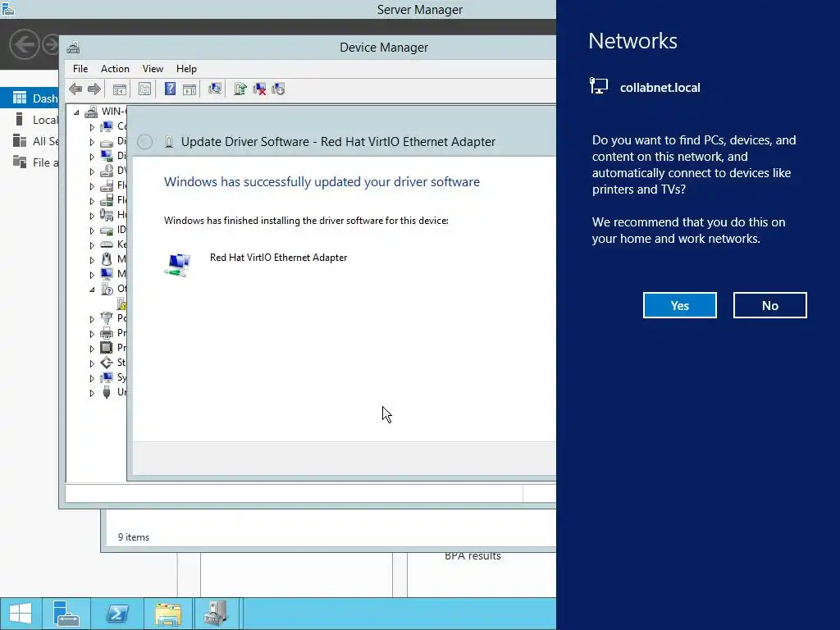Open the Action menu in Device Manager
The image size is (840, 630).
pos(115,69)
